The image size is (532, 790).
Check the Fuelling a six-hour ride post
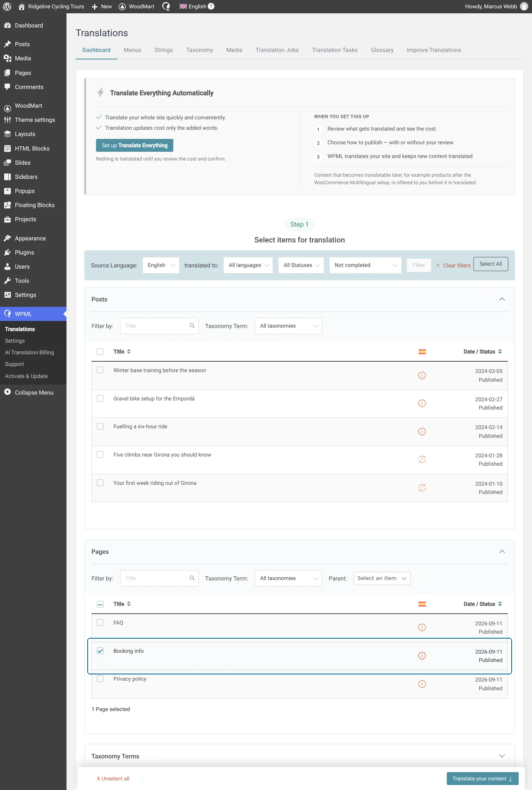100,427
